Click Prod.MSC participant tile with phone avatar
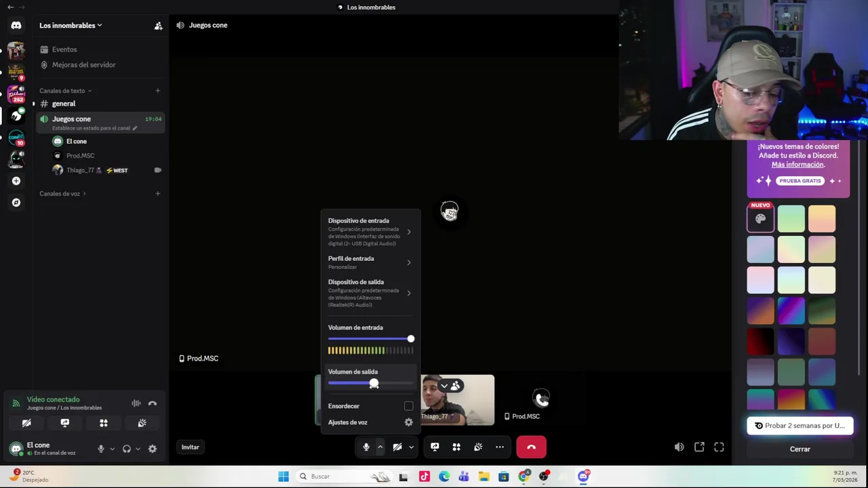868x488 pixels. click(540, 400)
